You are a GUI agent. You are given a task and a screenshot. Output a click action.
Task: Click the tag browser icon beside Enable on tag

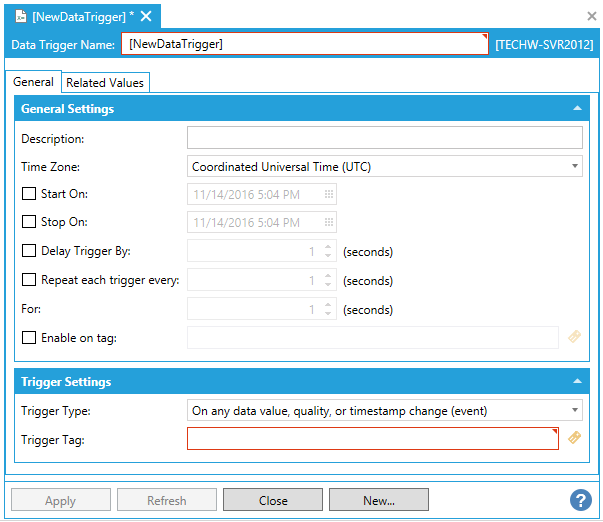click(574, 338)
